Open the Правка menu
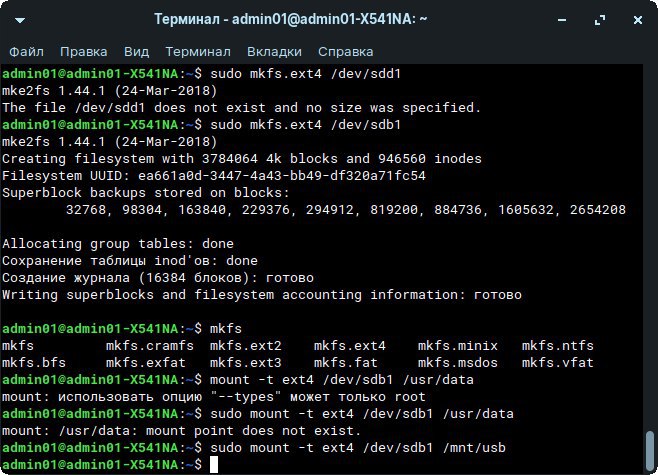The height and width of the screenshot is (475, 658). [x=84, y=51]
